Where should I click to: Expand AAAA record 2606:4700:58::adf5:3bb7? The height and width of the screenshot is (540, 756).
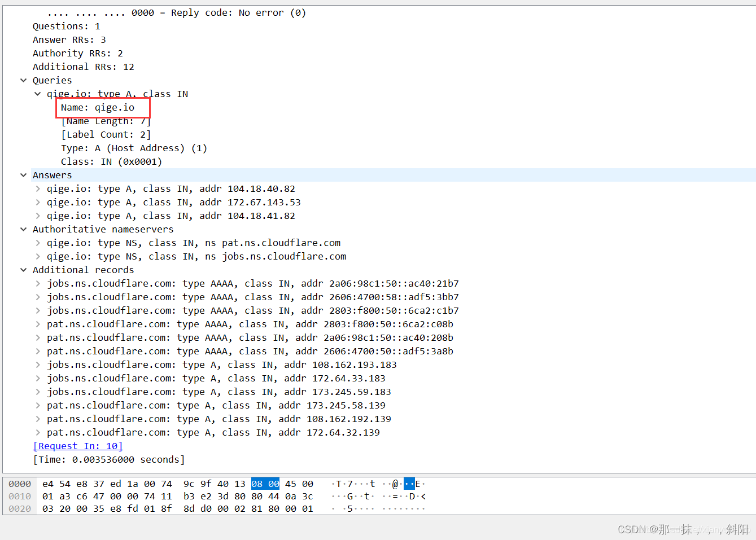(x=37, y=297)
